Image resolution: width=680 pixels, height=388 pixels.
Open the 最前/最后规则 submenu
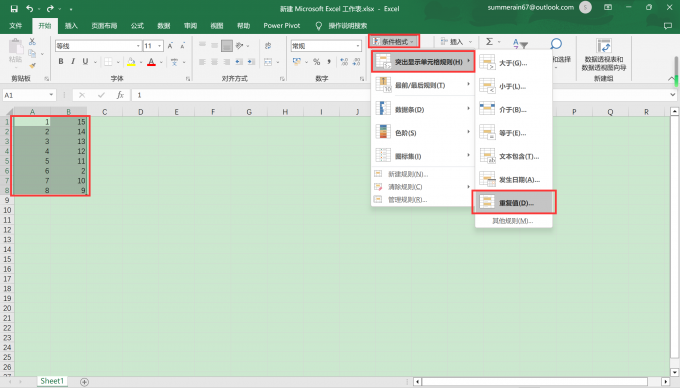point(423,85)
